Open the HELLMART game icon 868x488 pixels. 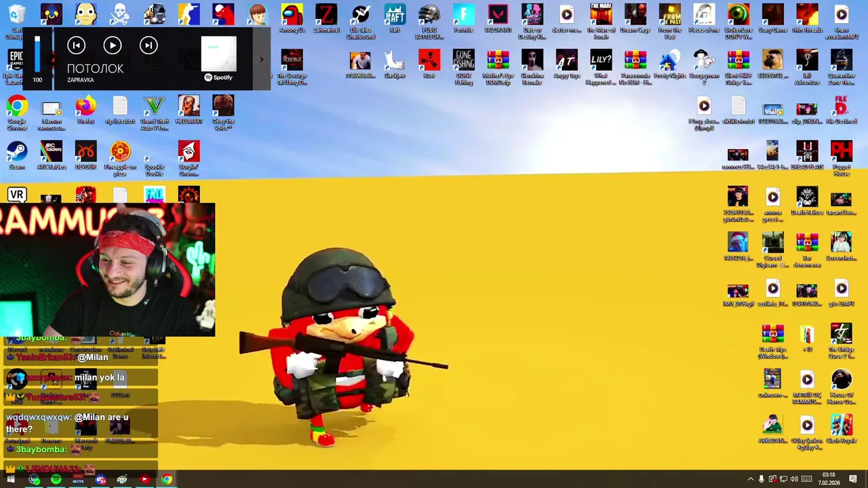coord(189,110)
